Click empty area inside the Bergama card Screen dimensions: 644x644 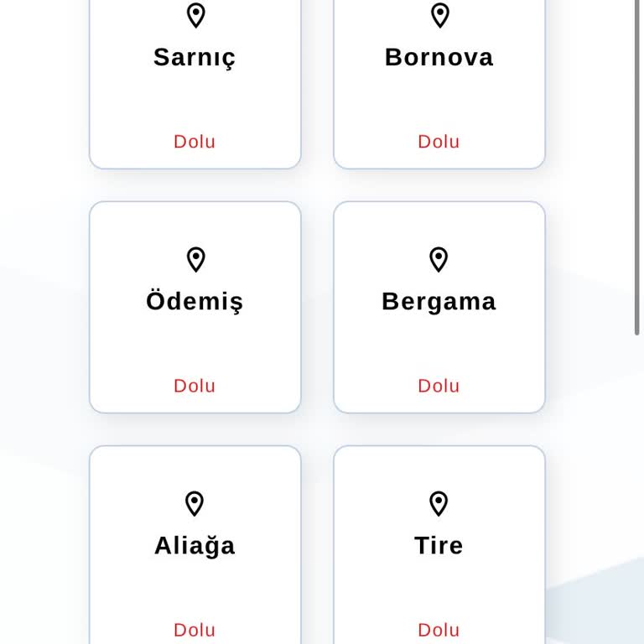point(439,345)
